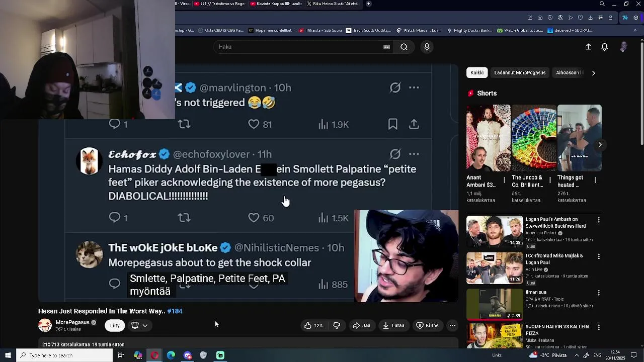Open the browser downloads icon

coord(590,18)
